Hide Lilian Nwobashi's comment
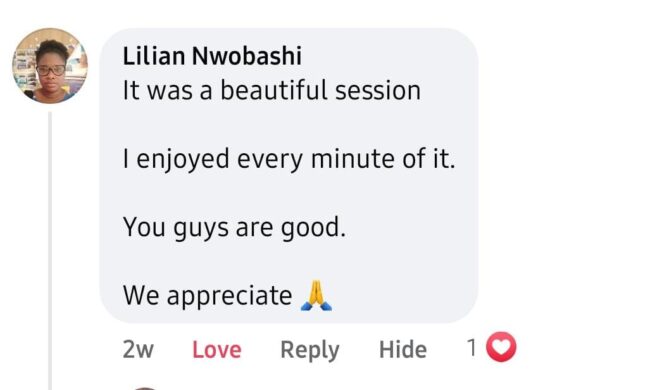Viewport: 650px width, 390px height. pyautogui.click(x=403, y=349)
